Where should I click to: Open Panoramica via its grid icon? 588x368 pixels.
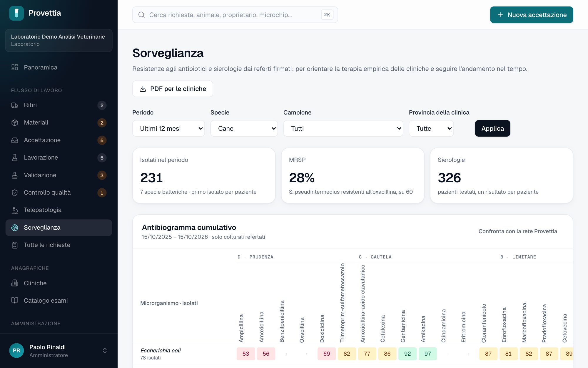click(x=15, y=67)
